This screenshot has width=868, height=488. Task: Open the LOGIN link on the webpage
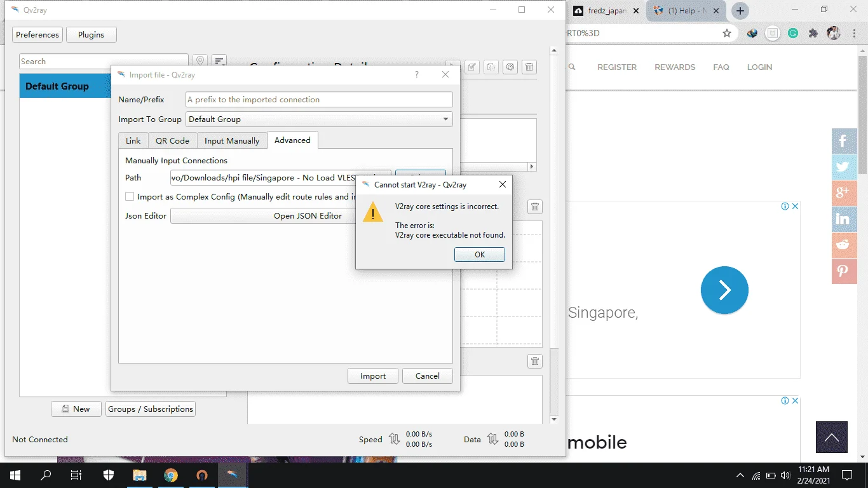pyautogui.click(x=759, y=67)
